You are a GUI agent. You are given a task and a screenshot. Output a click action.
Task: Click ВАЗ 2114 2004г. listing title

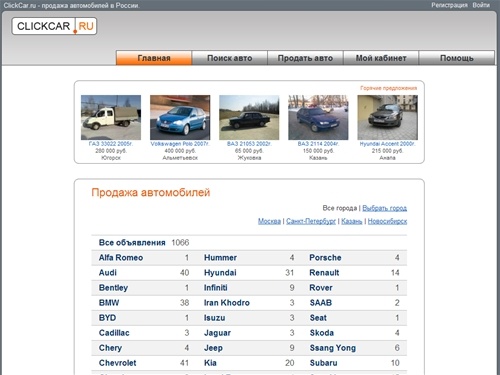point(318,144)
